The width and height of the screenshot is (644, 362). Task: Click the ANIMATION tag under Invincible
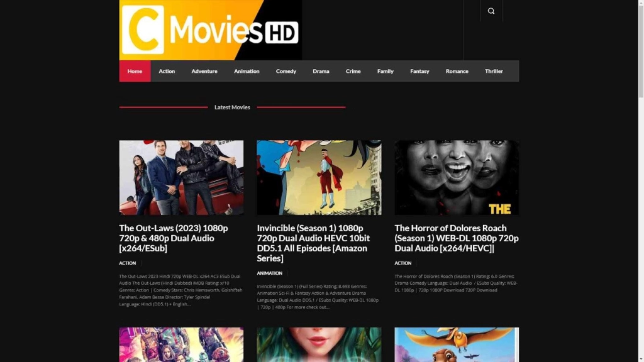pyautogui.click(x=269, y=273)
